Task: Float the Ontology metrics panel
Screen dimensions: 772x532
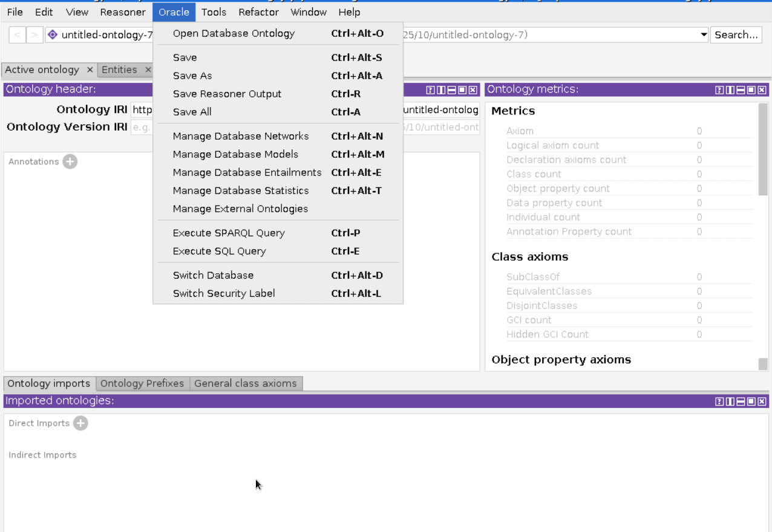Action: 751,89
